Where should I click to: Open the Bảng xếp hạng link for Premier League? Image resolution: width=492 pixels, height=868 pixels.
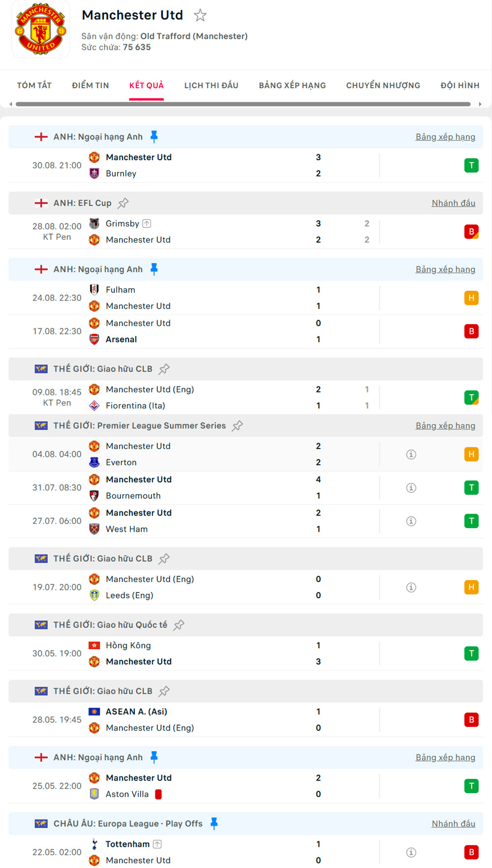click(x=445, y=136)
